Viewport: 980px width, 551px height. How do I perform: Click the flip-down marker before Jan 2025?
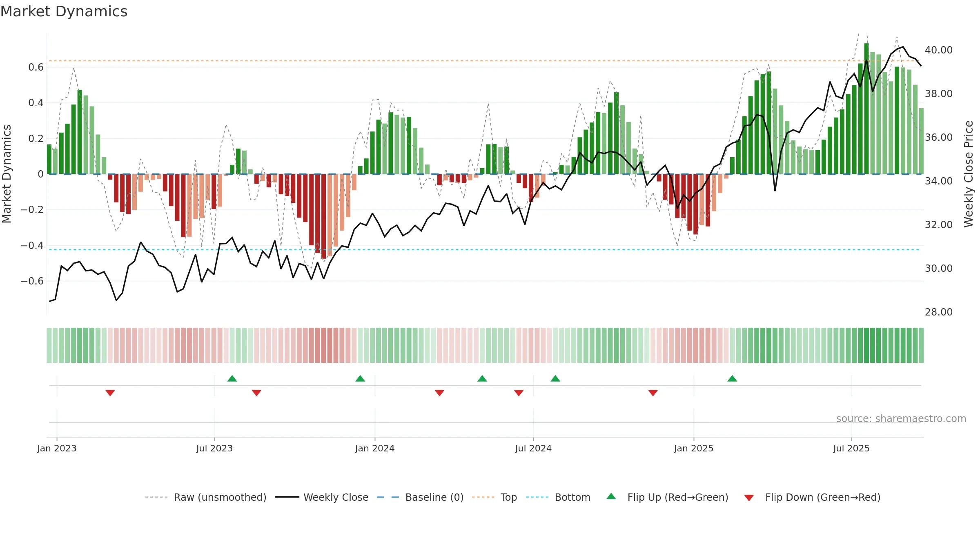[x=653, y=393]
